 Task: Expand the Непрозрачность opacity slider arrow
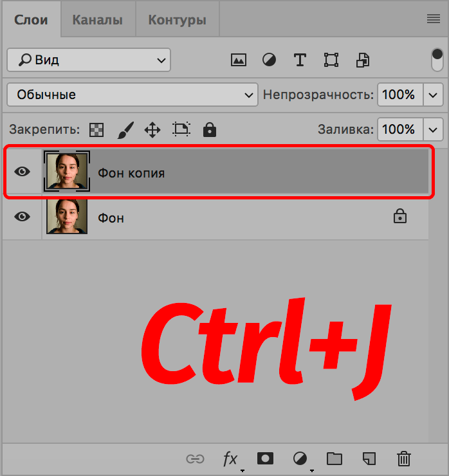point(434,95)
